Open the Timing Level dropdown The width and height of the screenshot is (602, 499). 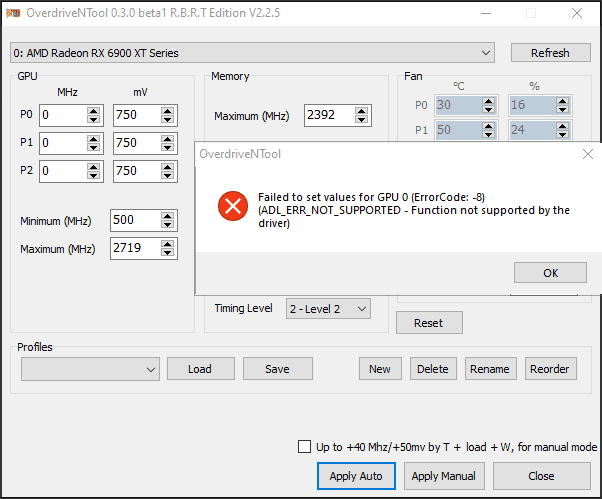(328, 309)
